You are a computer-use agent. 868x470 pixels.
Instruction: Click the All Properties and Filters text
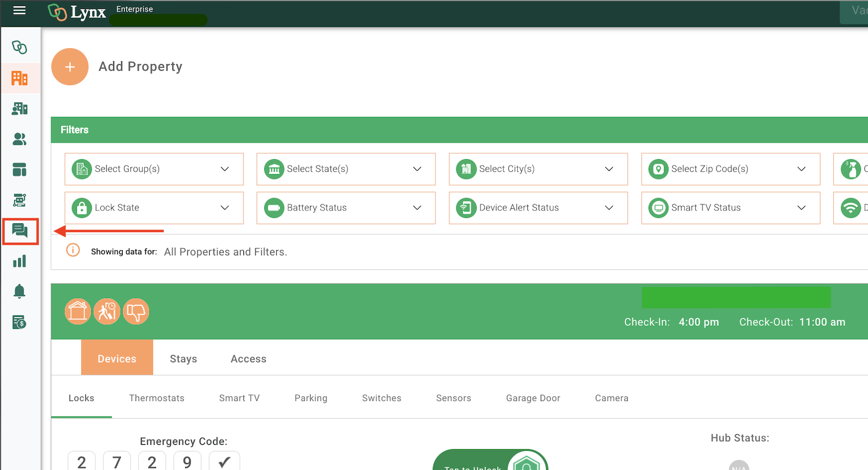pos(225,252)
